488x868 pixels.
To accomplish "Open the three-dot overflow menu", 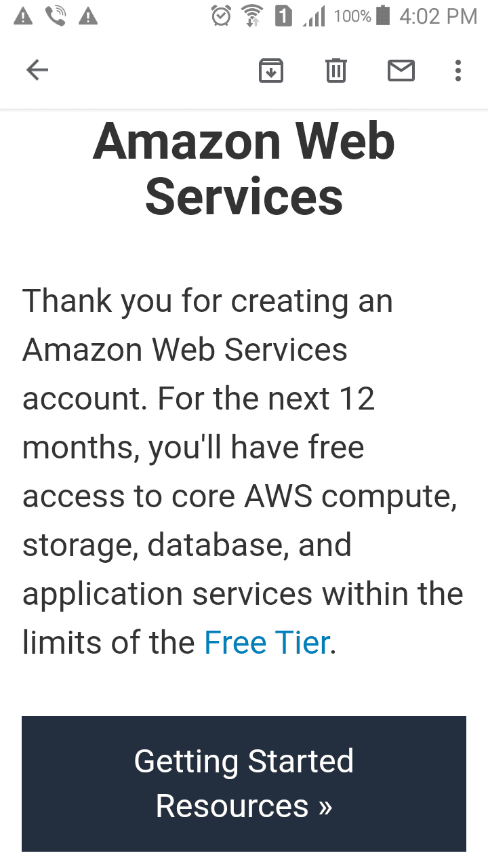I will [457, 70].
